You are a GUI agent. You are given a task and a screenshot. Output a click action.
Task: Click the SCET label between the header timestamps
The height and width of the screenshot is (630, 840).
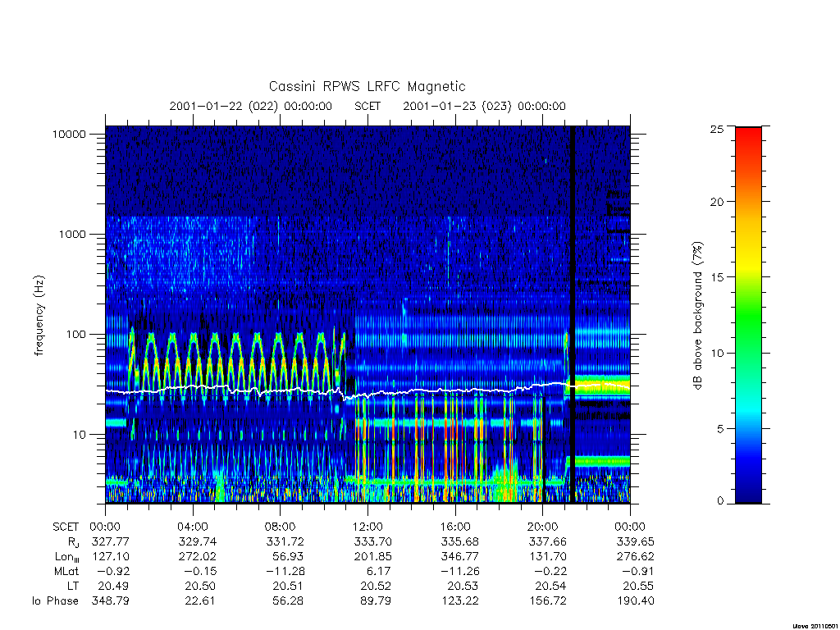click(x=367, y=106)
